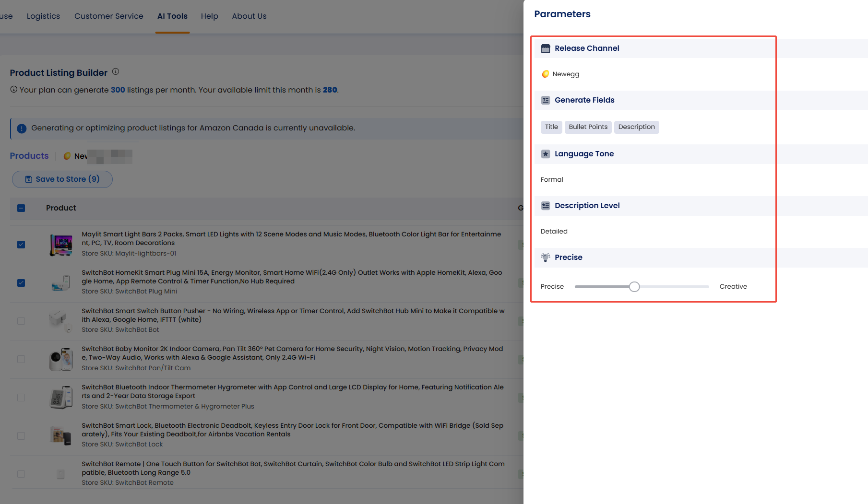Viewport: 868px width, 504px height.
Task: Uncheck the SwitchBot Smart Plug Mini checkbox
Action: click(x=21, y=283)
